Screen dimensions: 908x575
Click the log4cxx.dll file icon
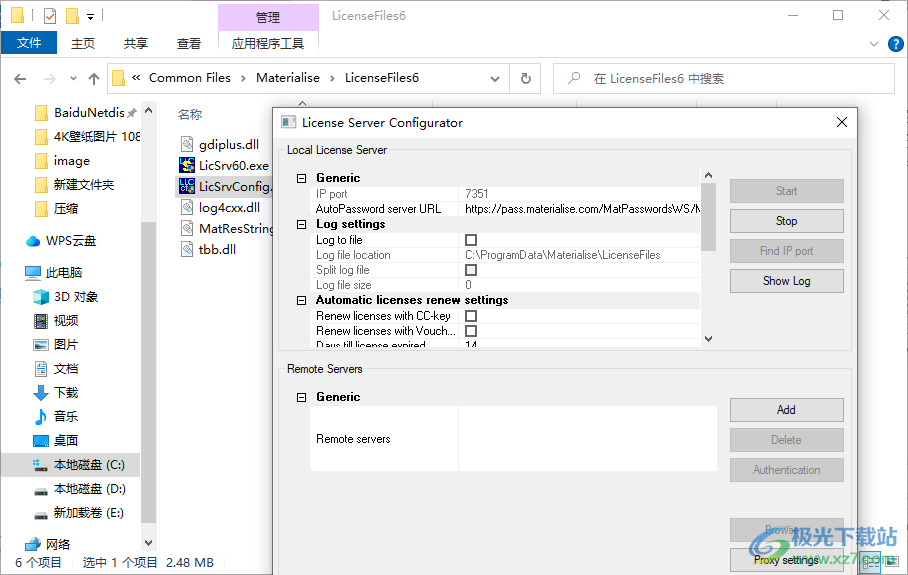coord(186,207)
